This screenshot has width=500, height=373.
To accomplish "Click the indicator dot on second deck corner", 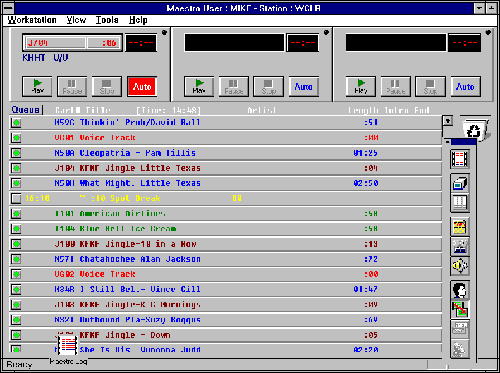I will pos(326,32).
